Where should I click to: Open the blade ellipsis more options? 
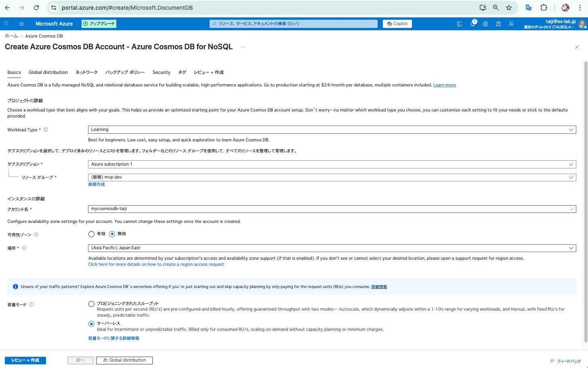coord(243,47)
